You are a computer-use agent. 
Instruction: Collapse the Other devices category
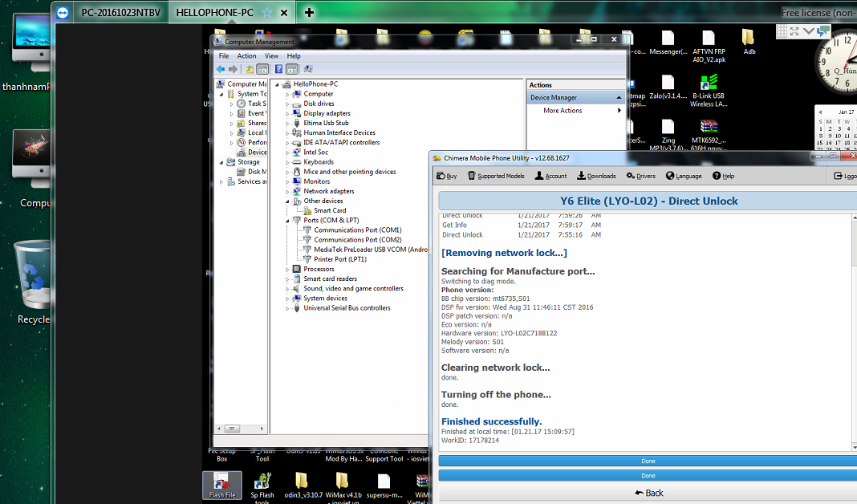[x=287, y=201]
